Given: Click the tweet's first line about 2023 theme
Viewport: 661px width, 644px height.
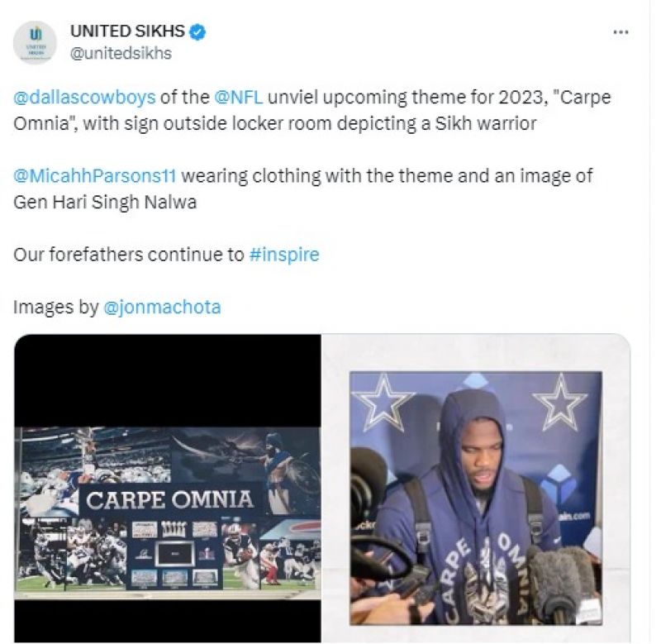Looking at the screenshot, I should pyautogui.click(x=312, y=98).
